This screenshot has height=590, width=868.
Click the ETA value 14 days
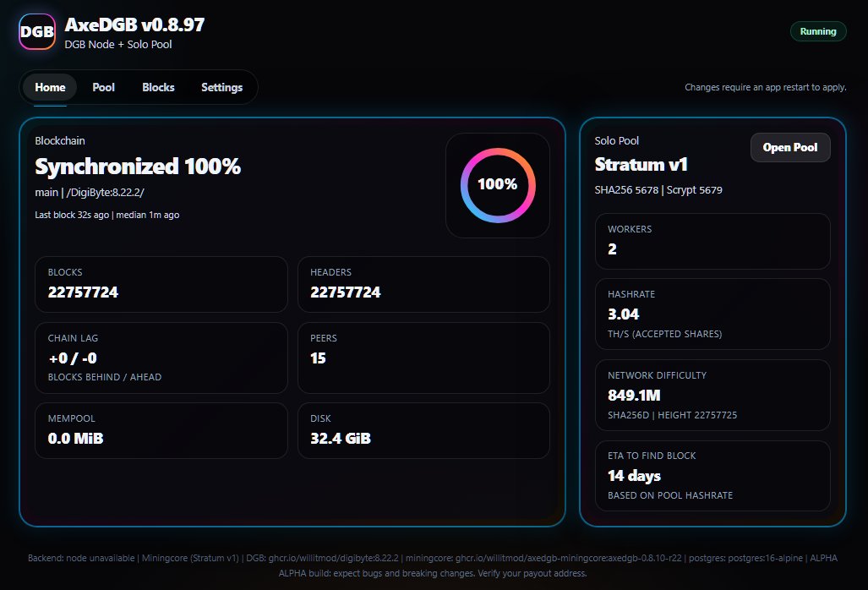tap(634, 476)
